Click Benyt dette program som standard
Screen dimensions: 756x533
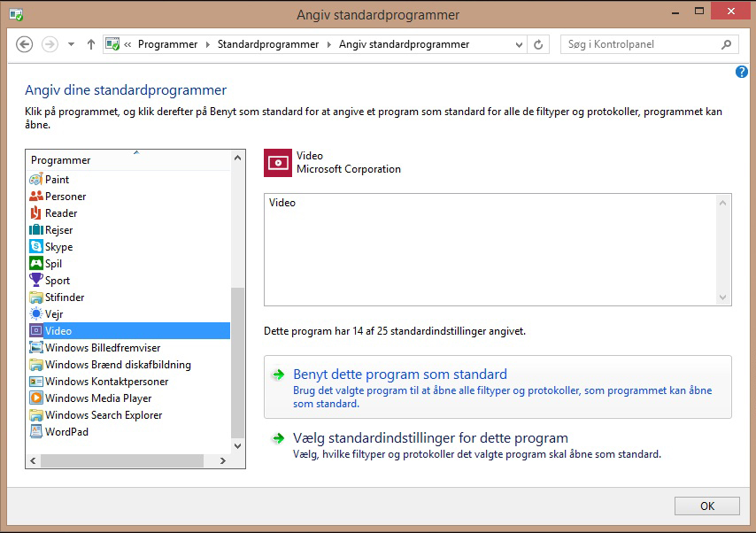pos(400,375)
